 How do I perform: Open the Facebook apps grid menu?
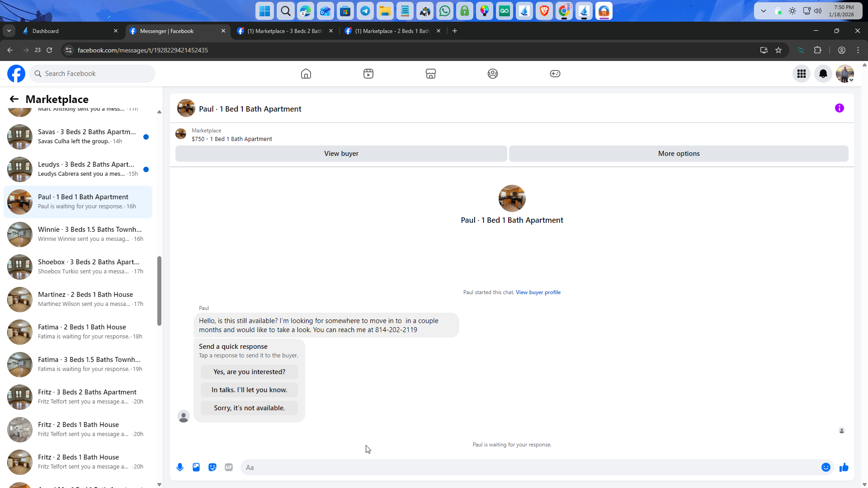click(x=801, y=74)
